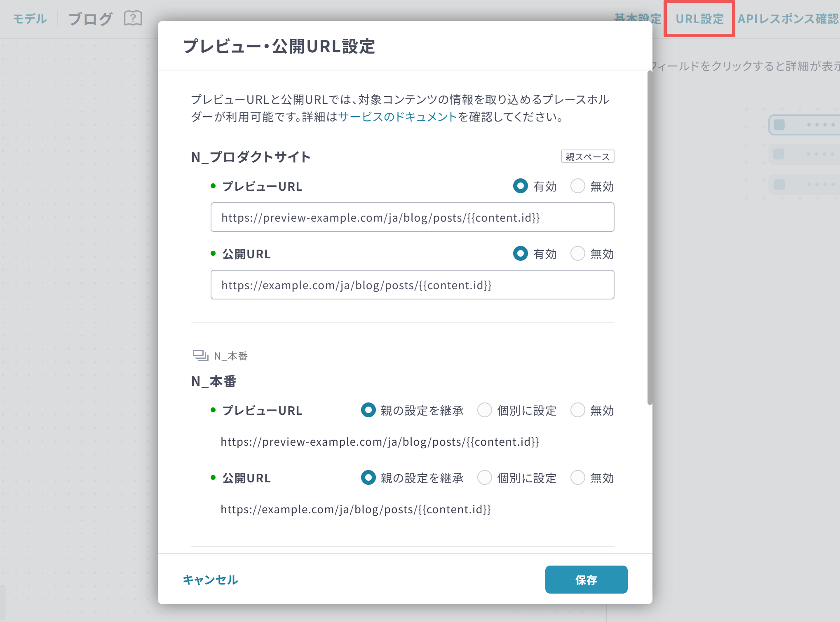Choose 個別に設定 for N_本番 公開URL

[485, 478]
